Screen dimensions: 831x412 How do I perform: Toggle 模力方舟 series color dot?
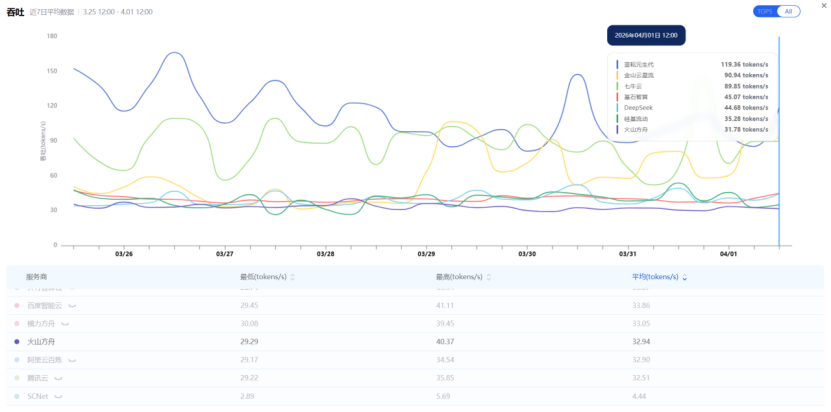[17, 323]
